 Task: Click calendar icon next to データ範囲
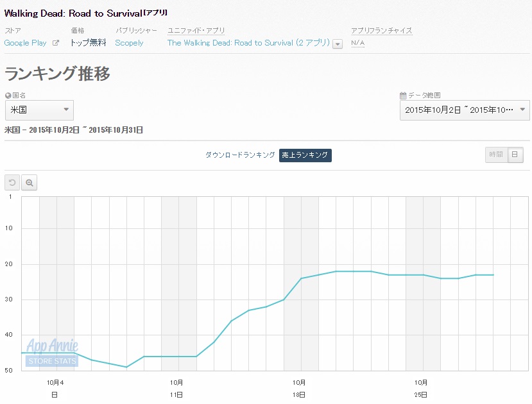pos(403,96)
